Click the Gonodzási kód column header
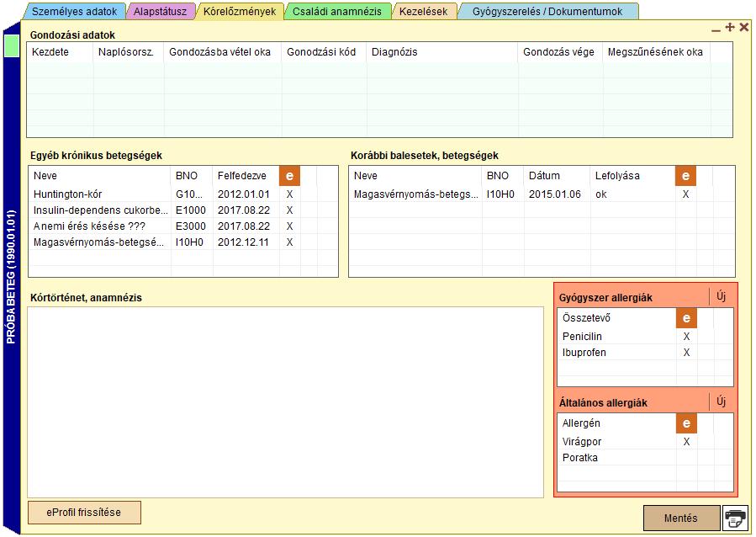 [x=321, y=52]
